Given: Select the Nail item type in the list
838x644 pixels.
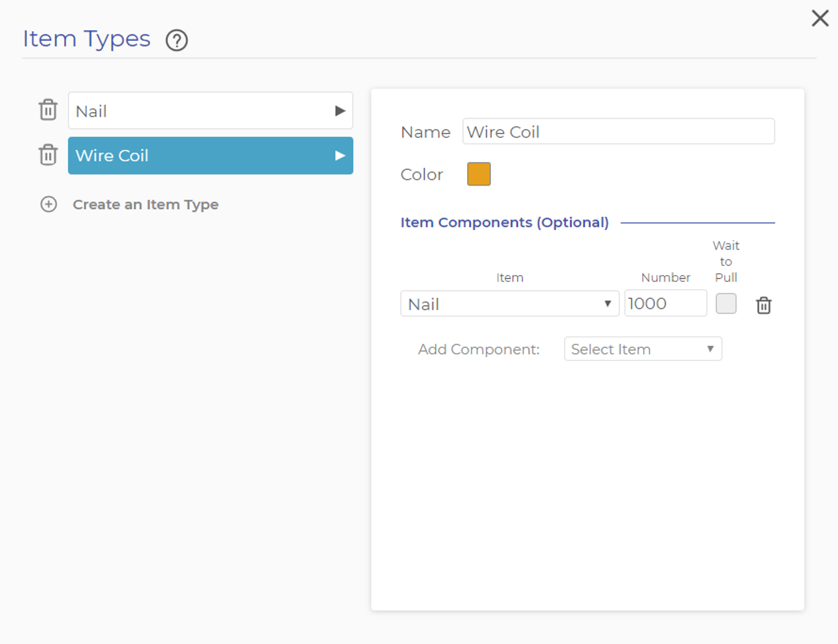Looking at the screenshot, I should [x=201, y=111].
